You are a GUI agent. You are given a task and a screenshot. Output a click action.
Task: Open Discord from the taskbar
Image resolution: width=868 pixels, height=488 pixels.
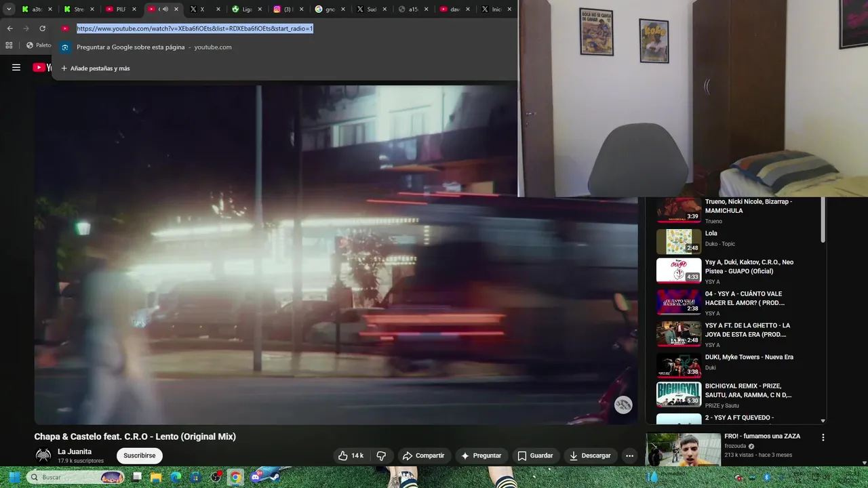pyautogui.click(x=256, y=477)
